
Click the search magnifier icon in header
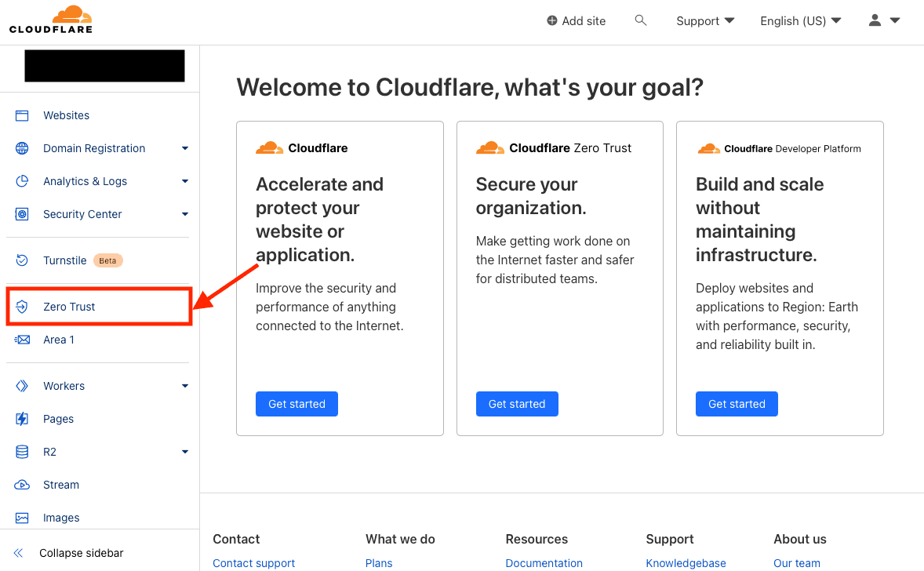641,20
